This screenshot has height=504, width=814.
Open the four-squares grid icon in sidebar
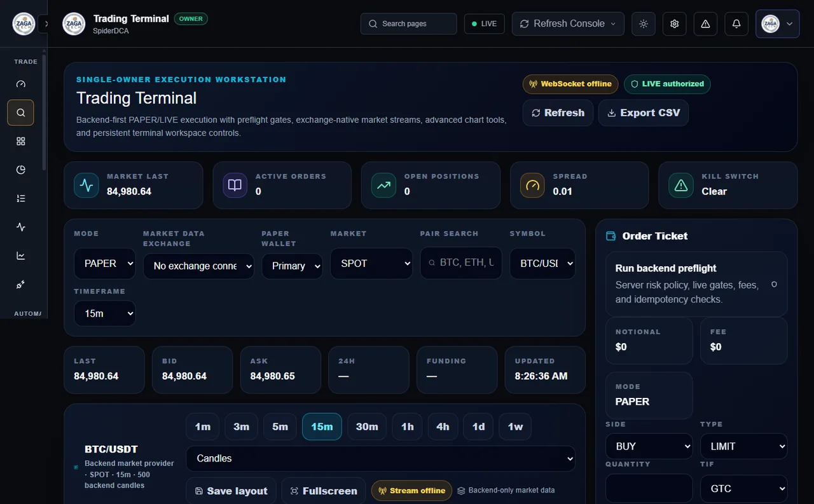21,141
